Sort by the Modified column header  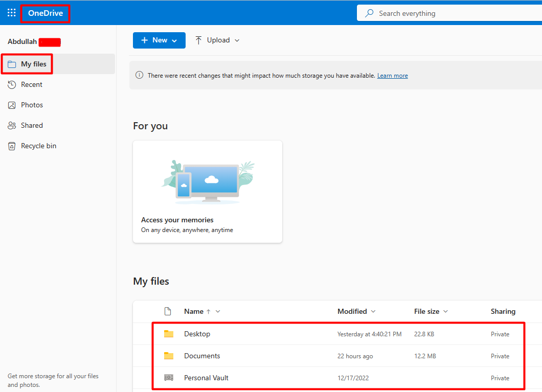coord(352,312)
